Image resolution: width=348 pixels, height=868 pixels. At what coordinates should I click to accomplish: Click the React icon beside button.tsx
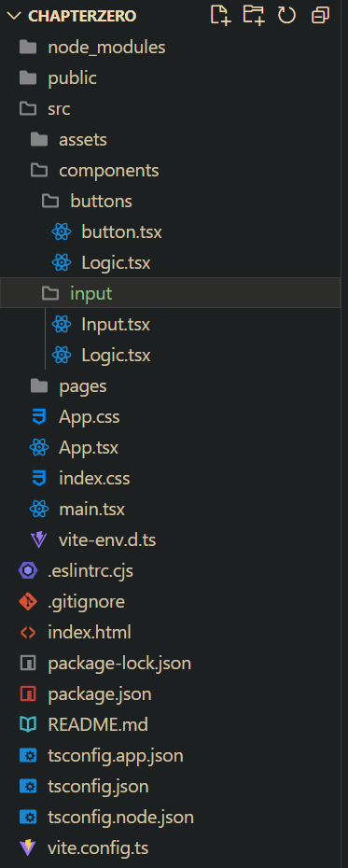pos(62,232)
